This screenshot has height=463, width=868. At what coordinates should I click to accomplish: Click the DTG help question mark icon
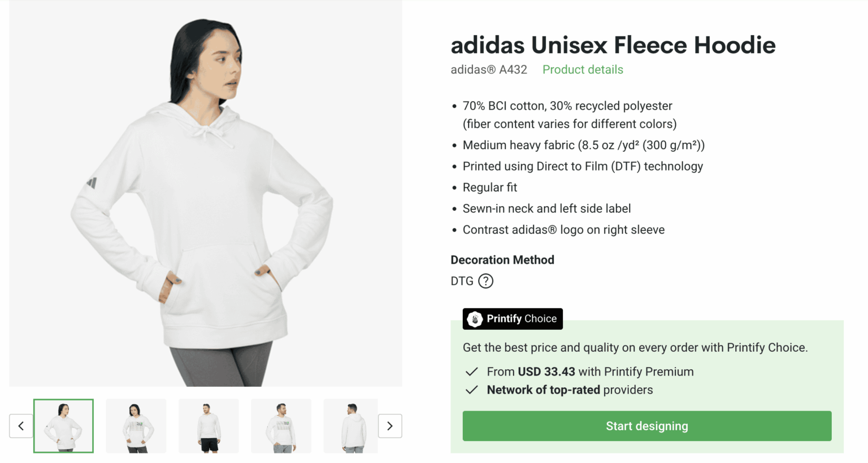pos(485,281)
